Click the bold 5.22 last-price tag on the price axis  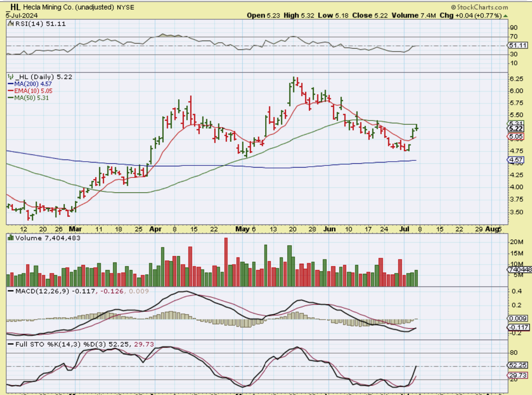[516, 129]
